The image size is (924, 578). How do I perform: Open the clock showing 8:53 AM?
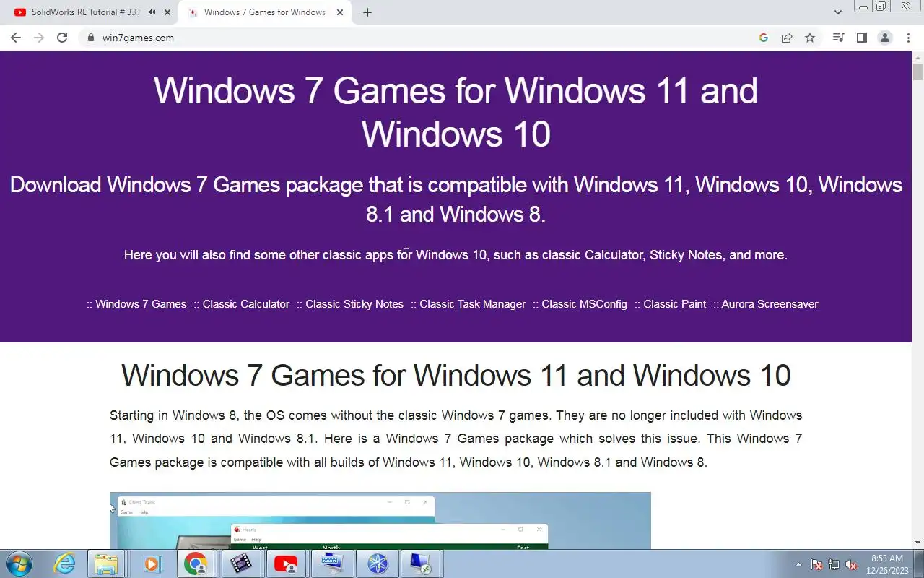(887, 564)
